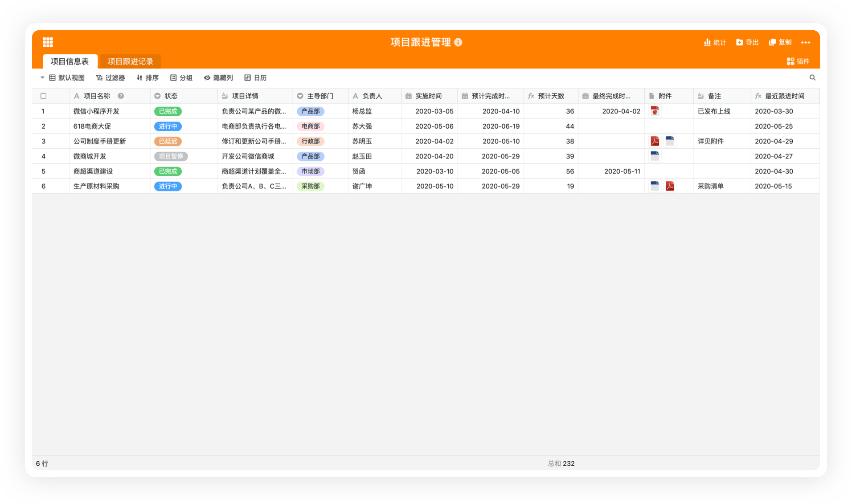This screenshot has width=852, height=504.
Task: Click the 采购清单 remark cell
Action: pos(722,186)
